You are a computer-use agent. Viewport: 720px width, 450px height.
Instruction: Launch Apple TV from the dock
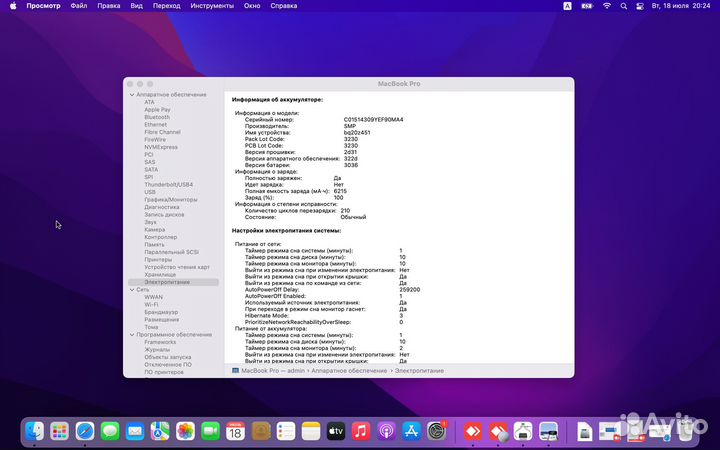336,431
